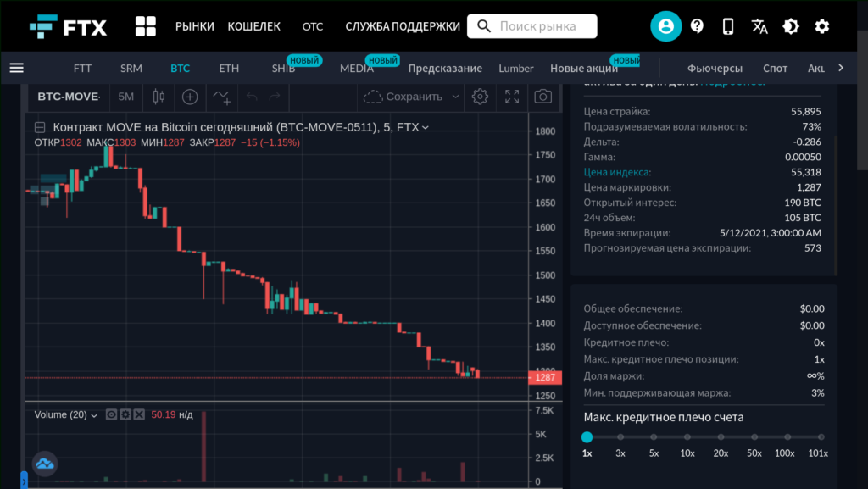Undo last chart action
This screenshot has height=489, width=868.
[x=251, y=97]
